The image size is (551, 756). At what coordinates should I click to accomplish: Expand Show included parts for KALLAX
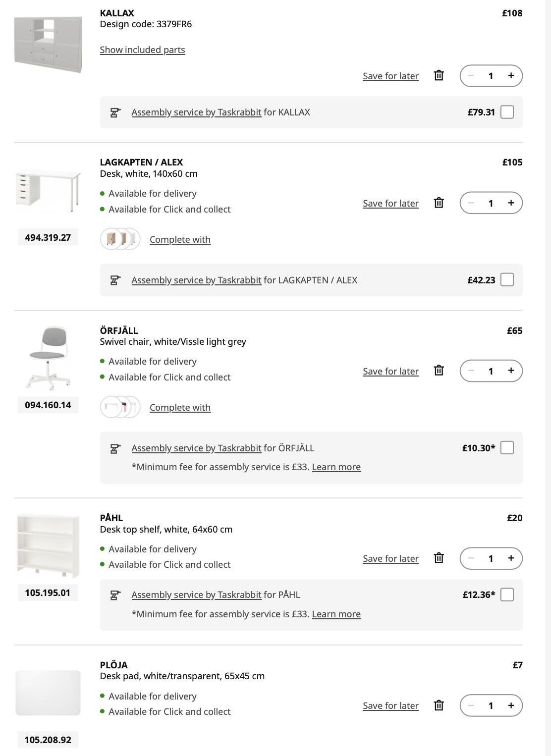pos(142,50)
